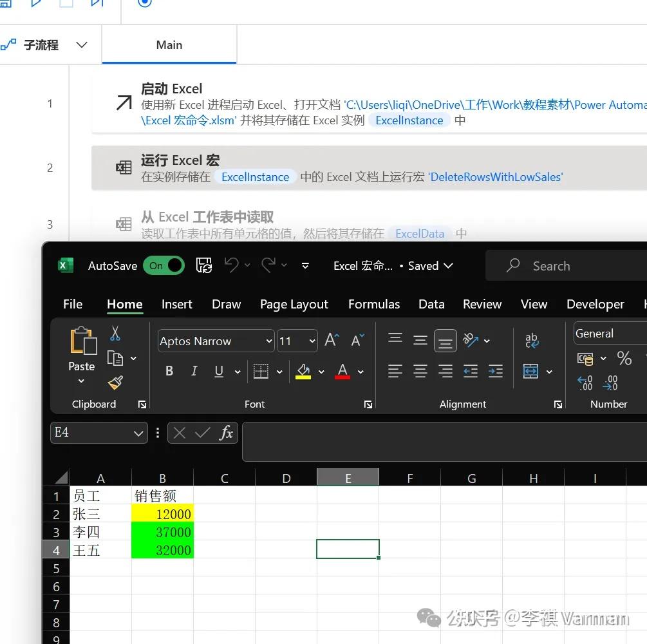Align text left

(x=395, y=371)
